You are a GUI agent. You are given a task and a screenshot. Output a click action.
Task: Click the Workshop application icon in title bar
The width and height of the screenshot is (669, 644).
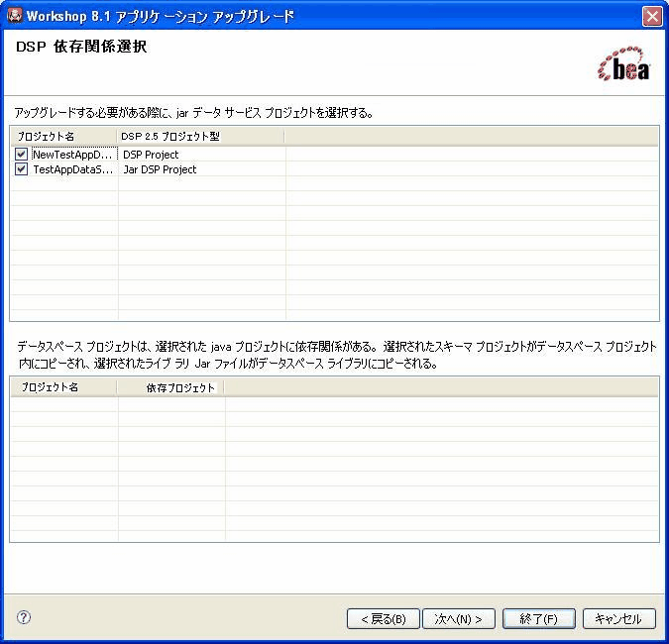click(x=15, y=16)
